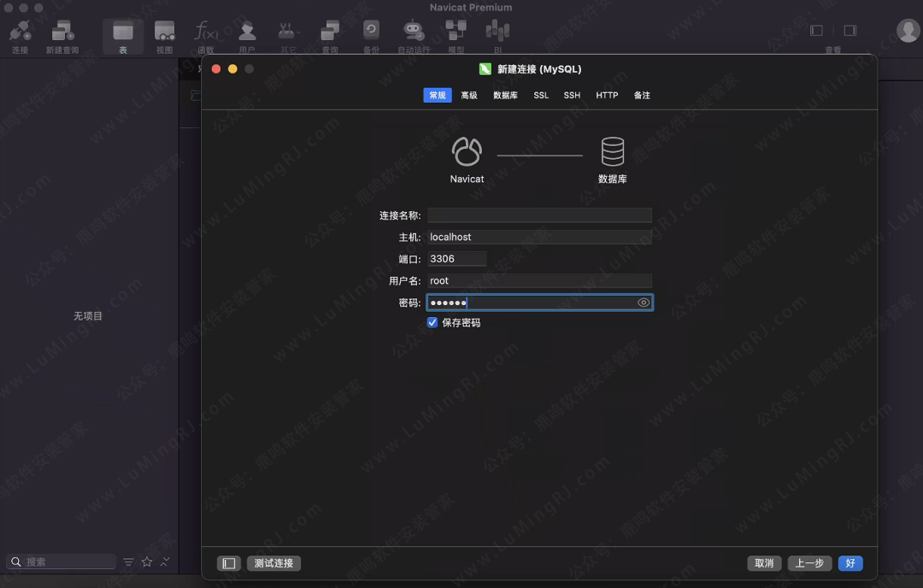Select the BI toolbar icon
923x588 pixels.
click(x=497, y=32)
